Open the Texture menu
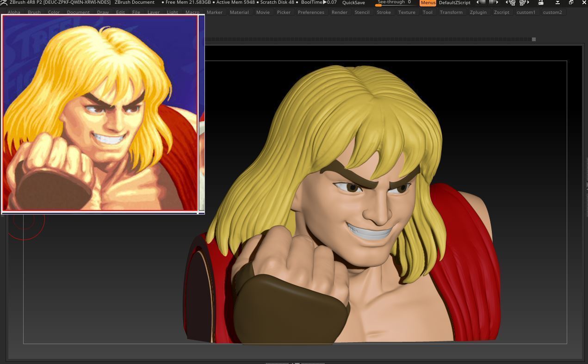This screenshot has height=364, width=588. pos(407,12)
